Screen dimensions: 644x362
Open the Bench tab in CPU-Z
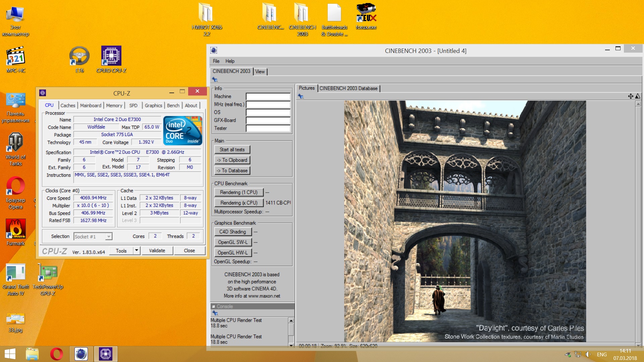(173, 105)
